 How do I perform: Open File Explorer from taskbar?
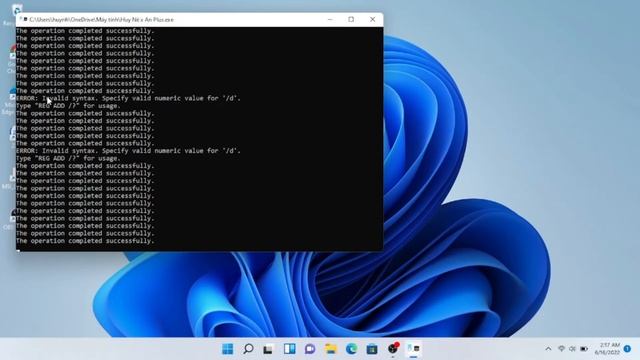coord(331,349)
